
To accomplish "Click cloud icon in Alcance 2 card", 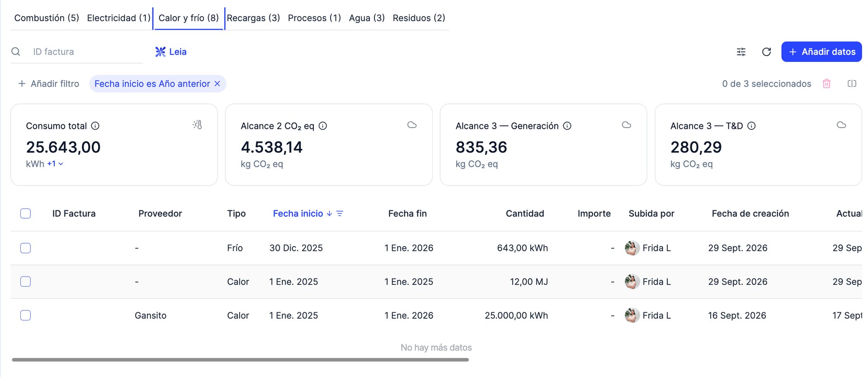I will (412, 125).
